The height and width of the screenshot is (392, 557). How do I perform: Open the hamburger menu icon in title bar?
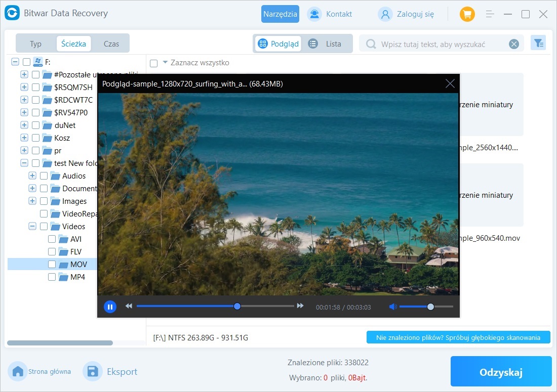pos(490,14)
